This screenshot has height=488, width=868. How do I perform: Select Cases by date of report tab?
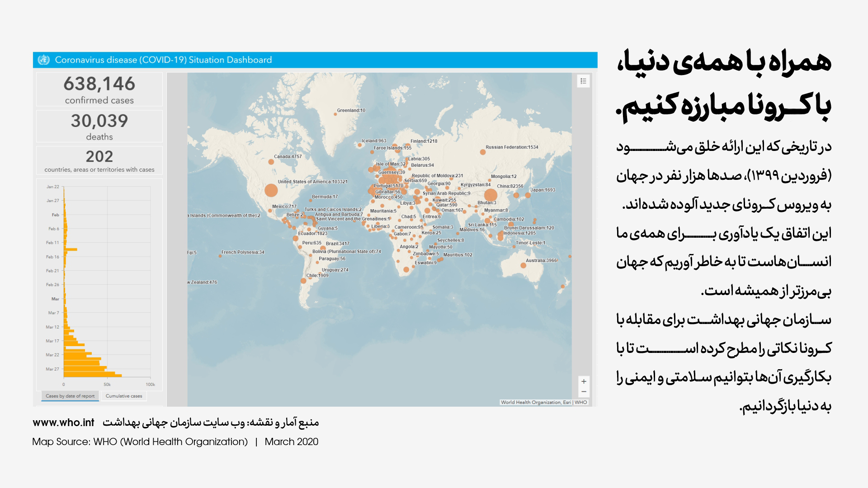(x=70, y=396)
